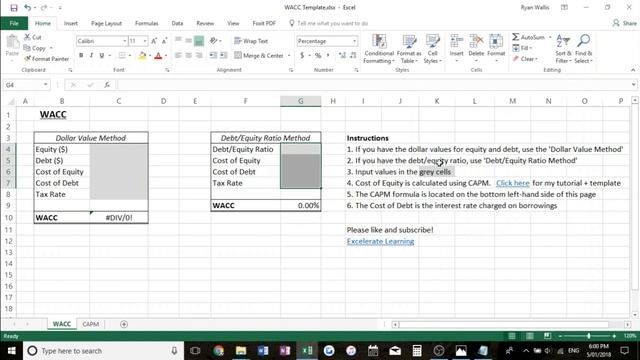Increase font size with the larger A icon

click(154, 41)
